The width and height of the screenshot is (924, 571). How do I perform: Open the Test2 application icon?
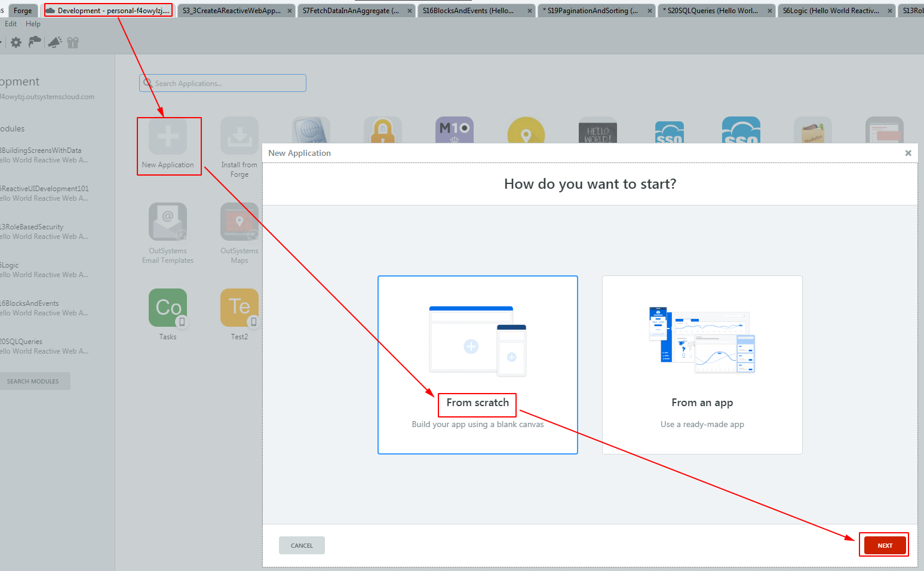click(x=239, y=308)
